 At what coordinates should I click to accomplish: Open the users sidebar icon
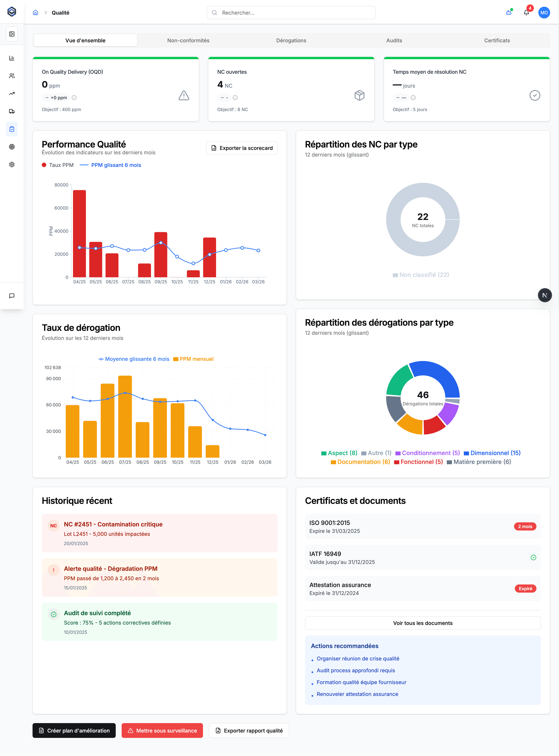point(12,76)
